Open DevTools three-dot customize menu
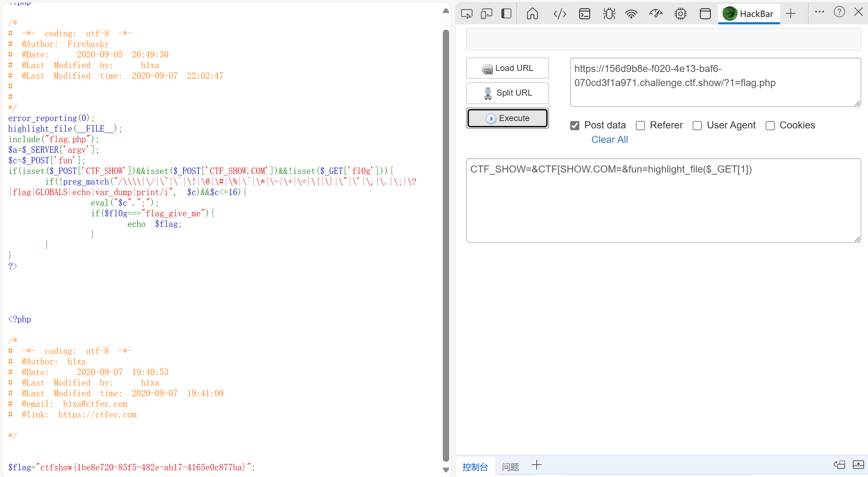The height and width of the screenshot is (477, 868). pos(819,12)
